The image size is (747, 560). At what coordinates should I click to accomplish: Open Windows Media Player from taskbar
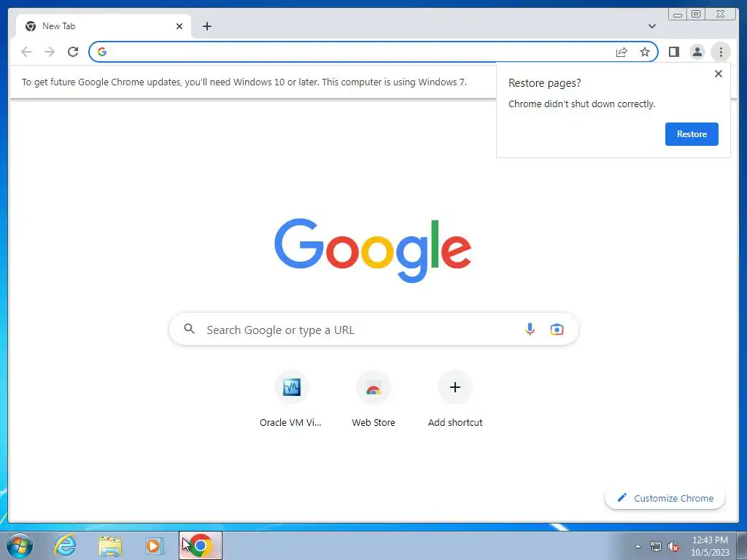click(x=155, y=545)
